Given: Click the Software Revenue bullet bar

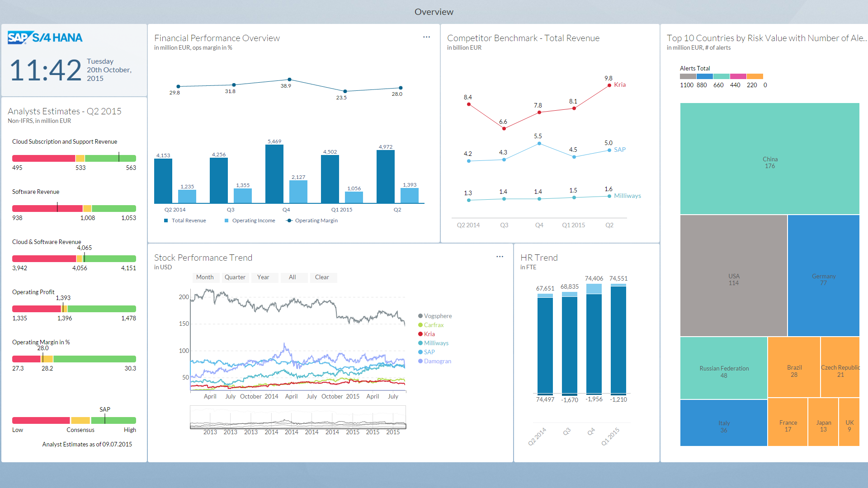Looking at the screenshot, I should tap(74, 208).
